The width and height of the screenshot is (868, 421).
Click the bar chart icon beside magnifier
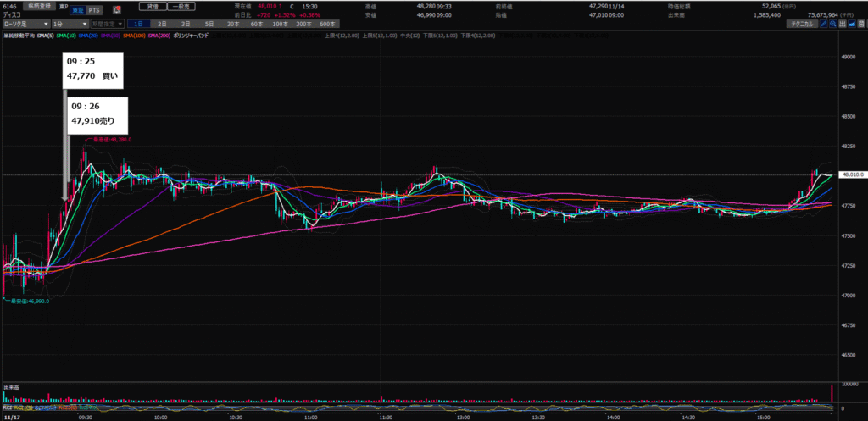pos(842,25)
